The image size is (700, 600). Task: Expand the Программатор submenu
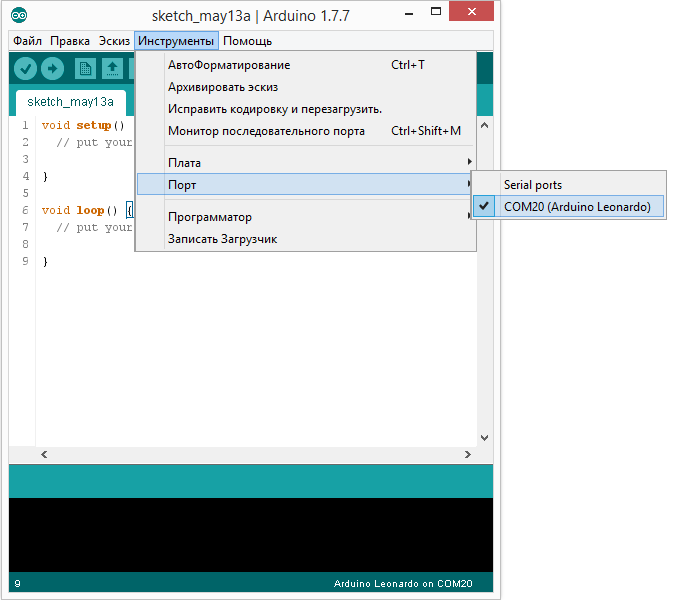[210, 217]
